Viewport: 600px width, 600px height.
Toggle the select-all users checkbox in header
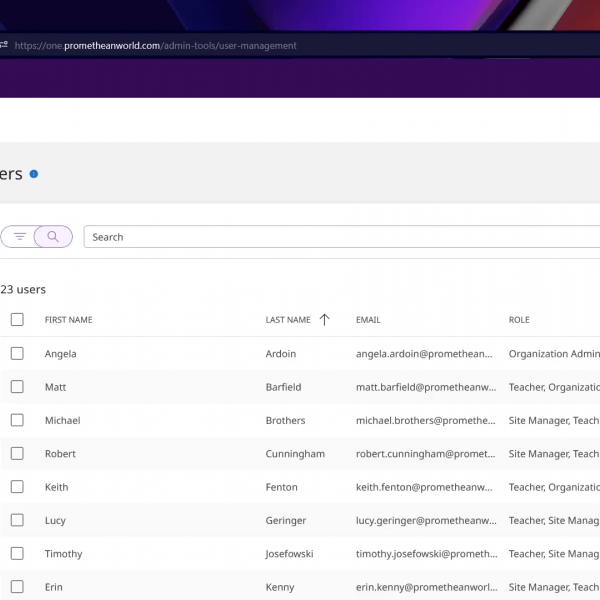[17, 320]
